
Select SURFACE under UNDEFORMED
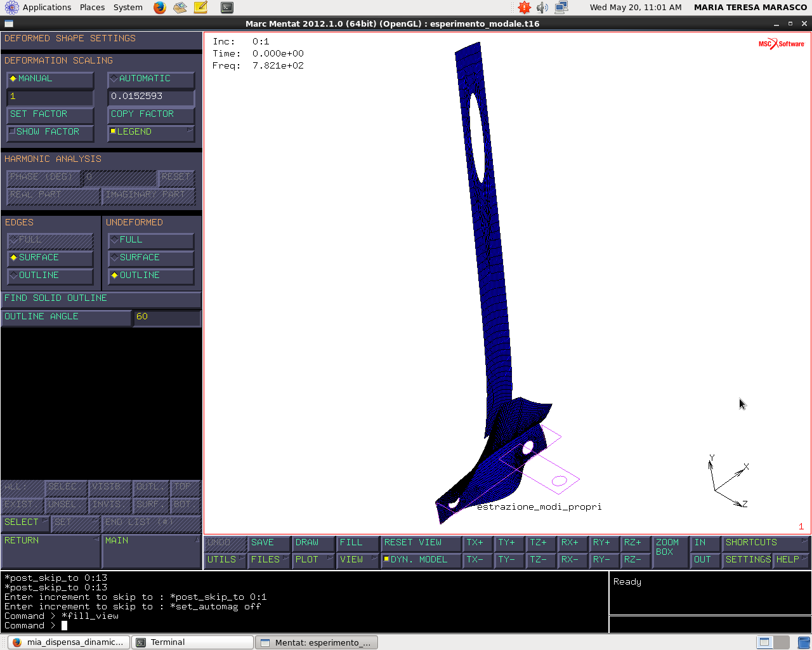[150, 258]
